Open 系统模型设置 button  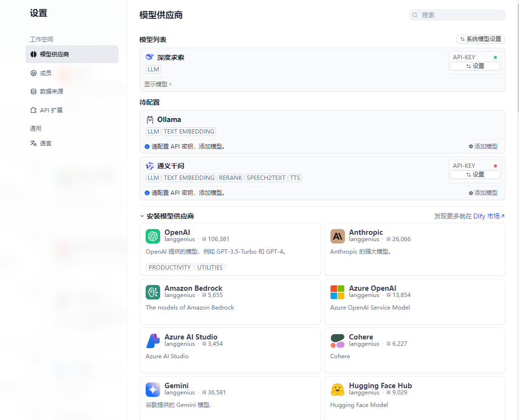(x=480, y=39)
